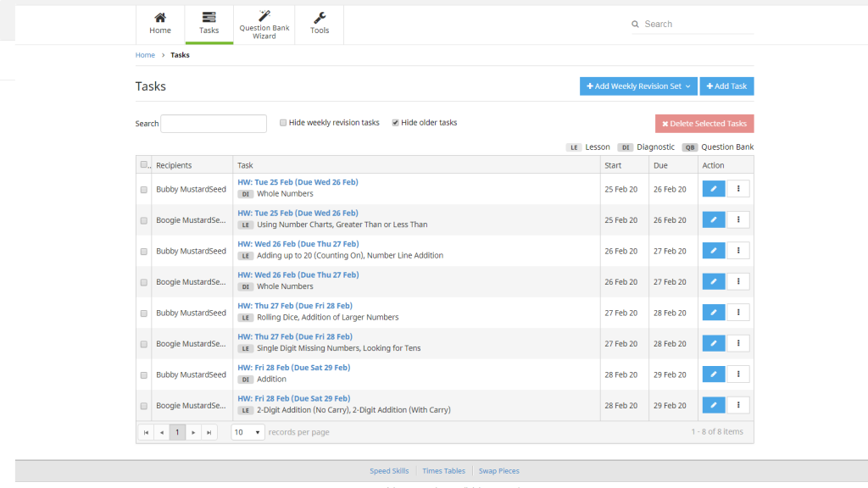This screenshot has width=868, height=488.
Task: Edit the Adding up to 20 task
Action: coord(714,251)
